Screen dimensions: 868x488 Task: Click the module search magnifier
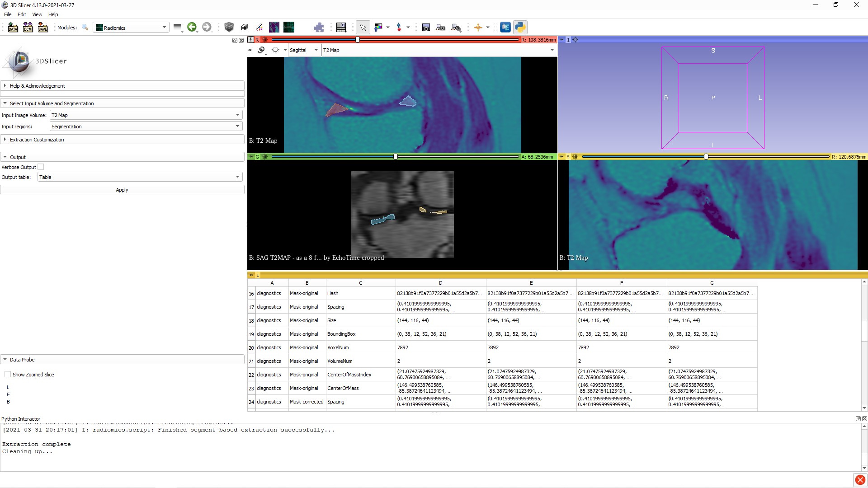click(x=85, y=27)
